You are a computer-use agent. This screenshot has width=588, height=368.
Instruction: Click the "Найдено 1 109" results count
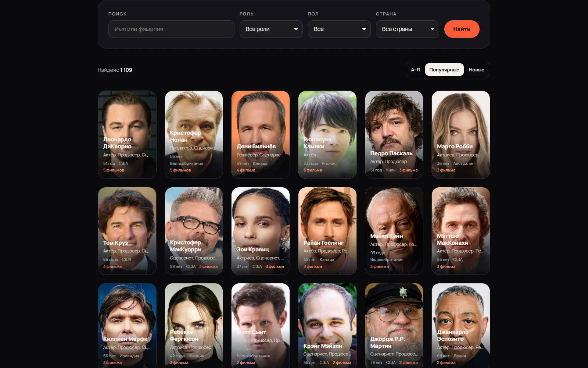tap(115, 70)
